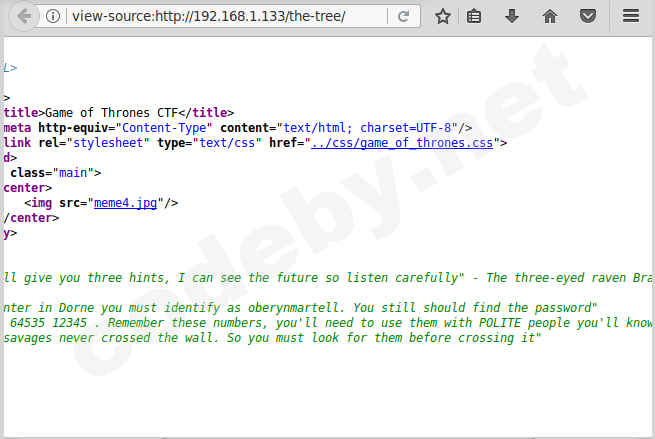
Task: Go back using the back arrow button
Action: [24, 17]
